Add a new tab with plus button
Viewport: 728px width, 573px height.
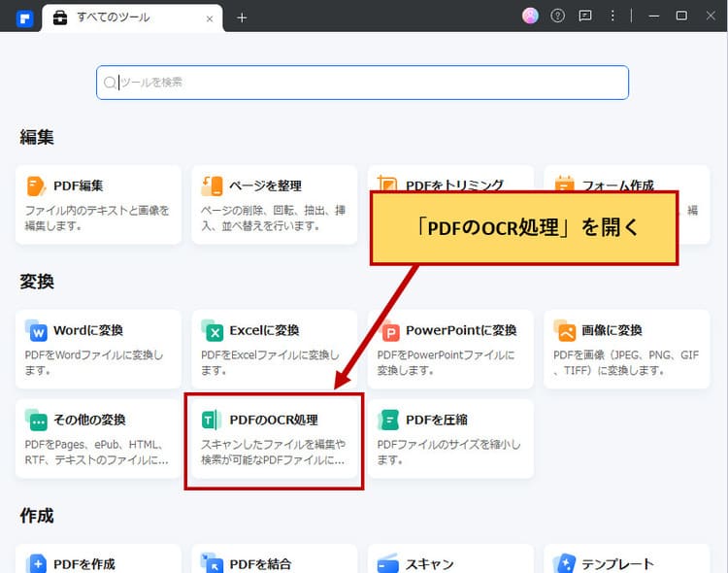tap(242, 18)
